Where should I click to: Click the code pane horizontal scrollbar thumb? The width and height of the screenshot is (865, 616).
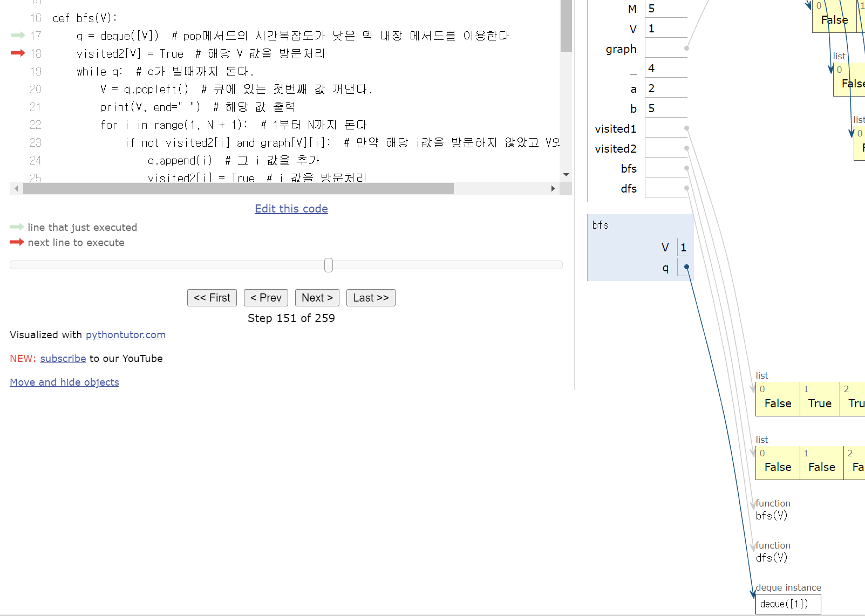238,188
